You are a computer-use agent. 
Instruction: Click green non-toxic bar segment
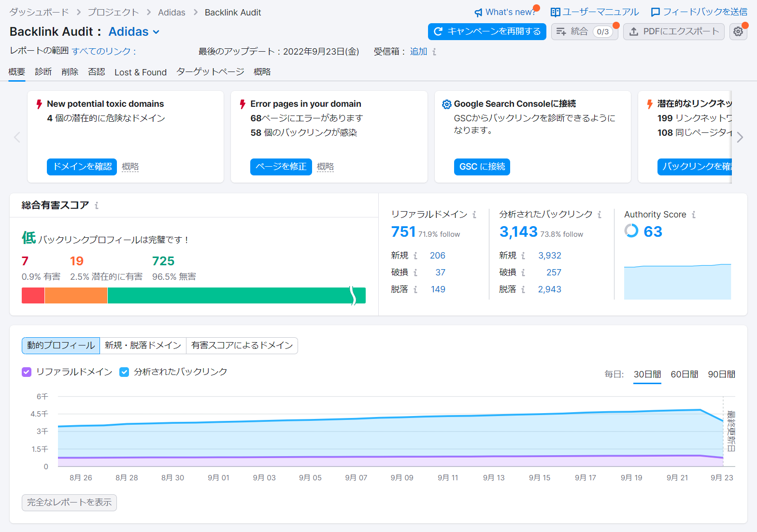point(237,296)
